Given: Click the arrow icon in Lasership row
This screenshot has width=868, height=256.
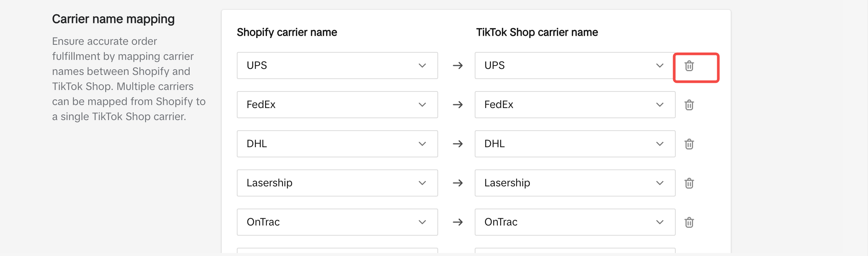Looking at the screenshot, I should (x=457, y=183).
